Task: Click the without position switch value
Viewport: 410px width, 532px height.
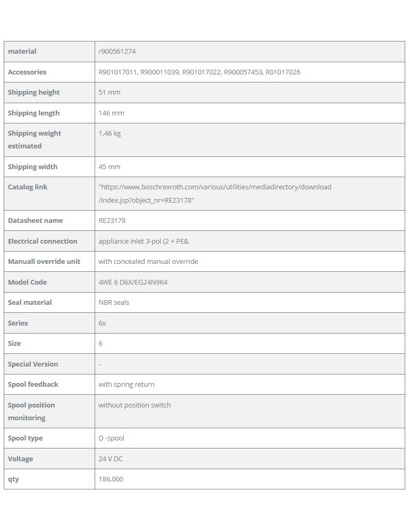Action: pos(135,405)
